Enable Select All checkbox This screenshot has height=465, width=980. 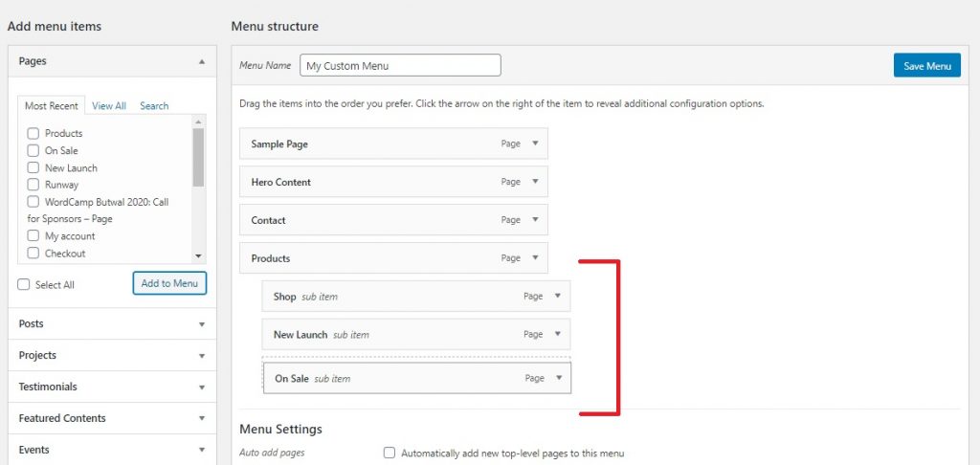[x=24, y=284]
